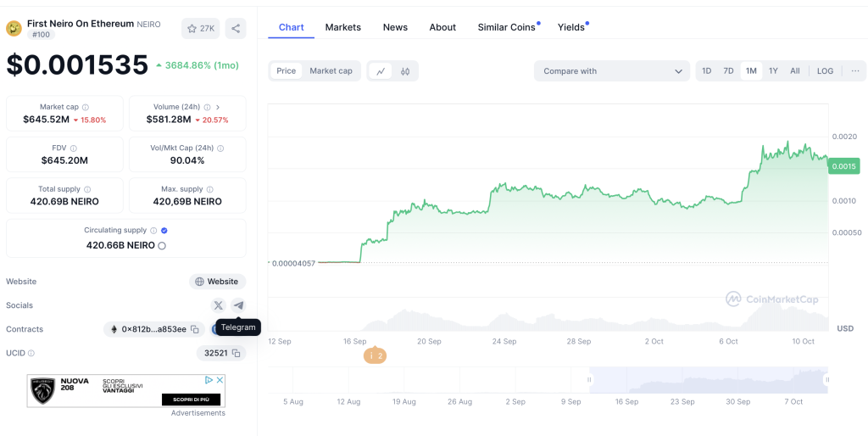Set chart range to 1Y
This screenshot has height=436, width=868.
(773, 71)
